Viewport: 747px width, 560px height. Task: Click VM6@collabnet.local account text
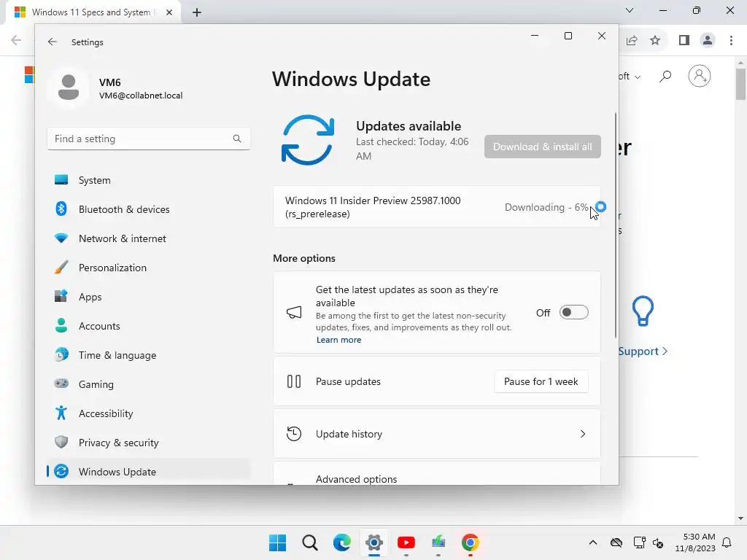coord(141,96)
